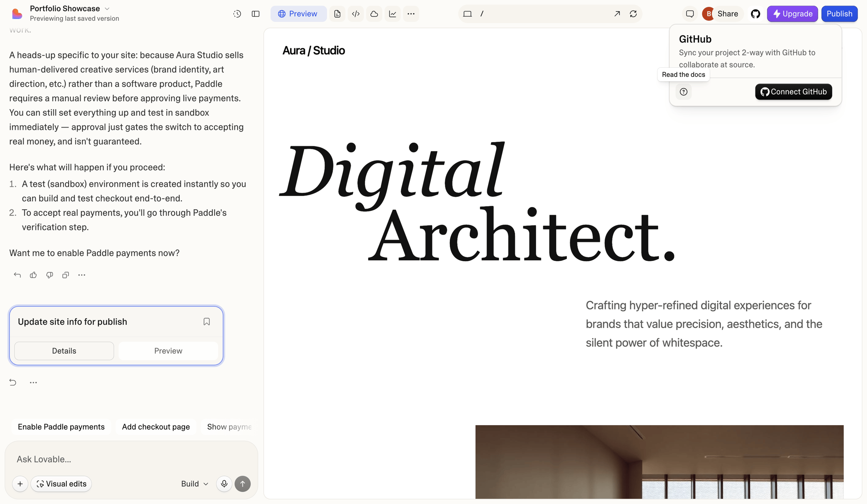Choose the Enable Paddle payments suggestion
The image size is (867, 504).
(61, 427)
